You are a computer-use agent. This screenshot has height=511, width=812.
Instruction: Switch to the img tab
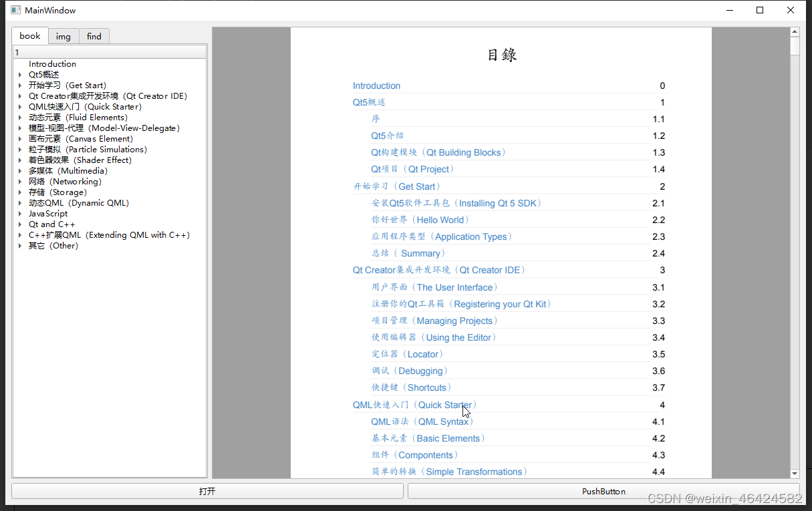63,36
